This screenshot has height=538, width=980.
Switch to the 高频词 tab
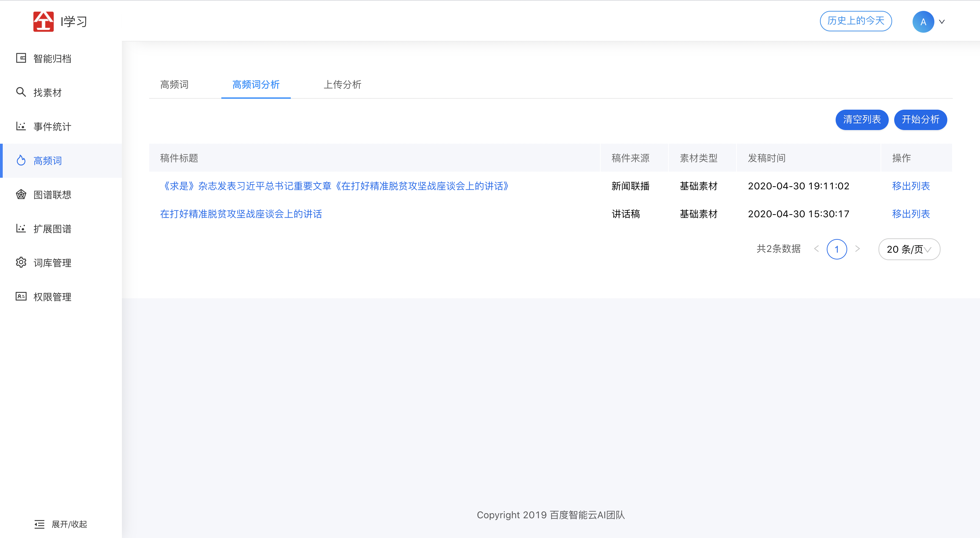coord(174,84)
